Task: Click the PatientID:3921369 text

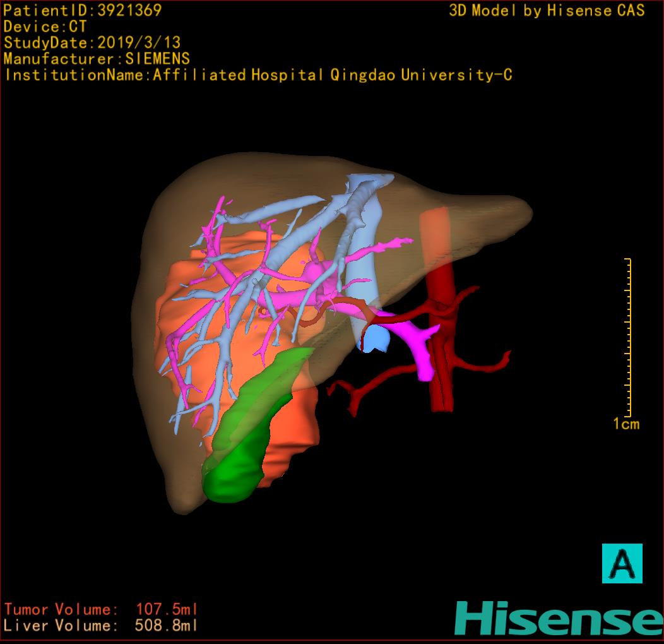Action: pos(83,10)
